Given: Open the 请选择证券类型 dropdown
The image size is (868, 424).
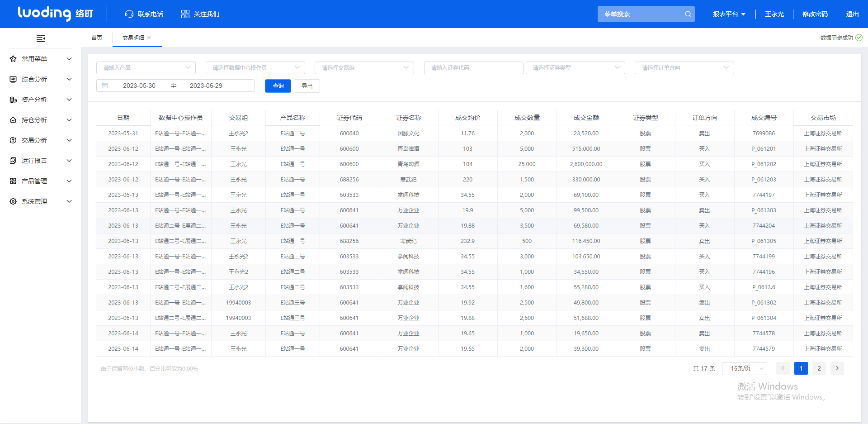Looking at the screenshot, I should coord(576,68).
